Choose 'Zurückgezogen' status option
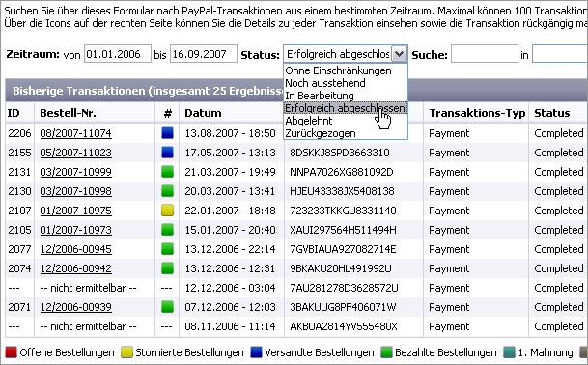The height and width of the screenshot is (365, 588). click(x=321, y=133)
